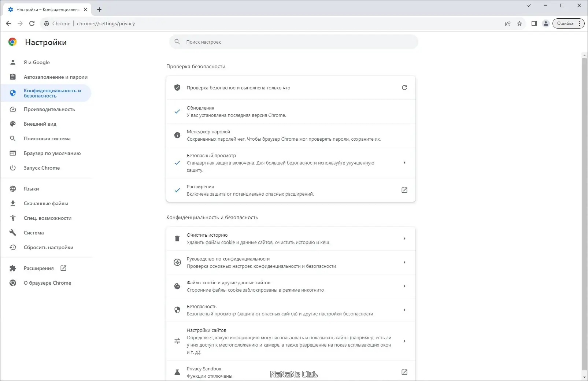Open 'Система' via wrench icon

click(x=13, y=233)
